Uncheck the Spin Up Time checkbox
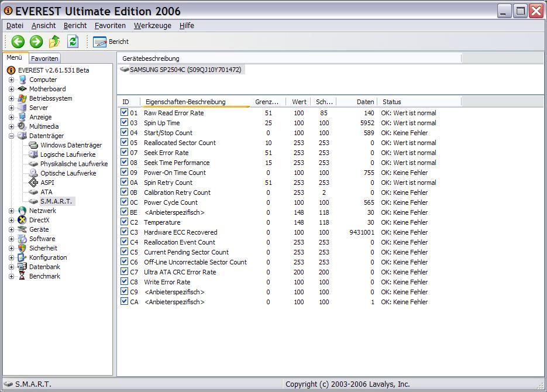This screenshot has height=392, width=547. tap(124, 122)
